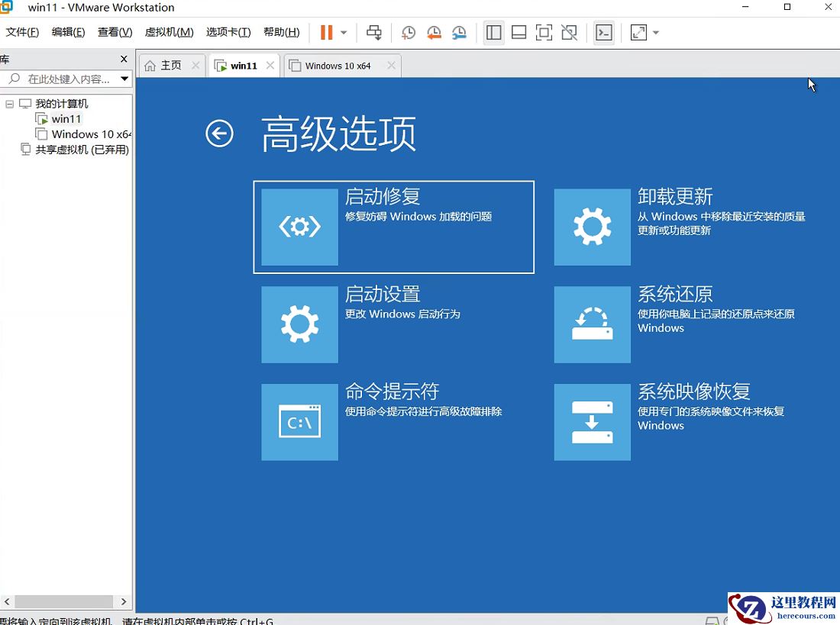The width and height of the screenshot is (840, 625).
Task: Open the Snapshot Manager
Action: click(459, 32)
